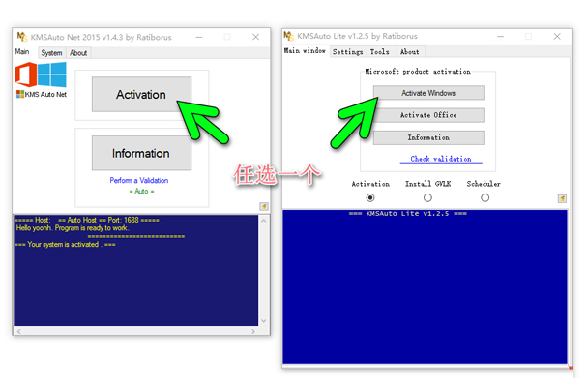Click the Office logo in KMSAuto Net
This screenshot has height=388, width=588.
(x=27, y=75)
